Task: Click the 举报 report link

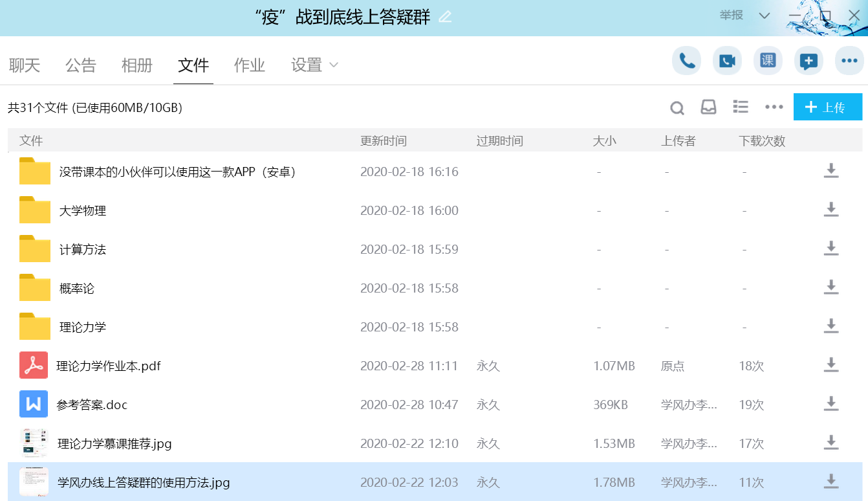Action: (x=732, y=15)
